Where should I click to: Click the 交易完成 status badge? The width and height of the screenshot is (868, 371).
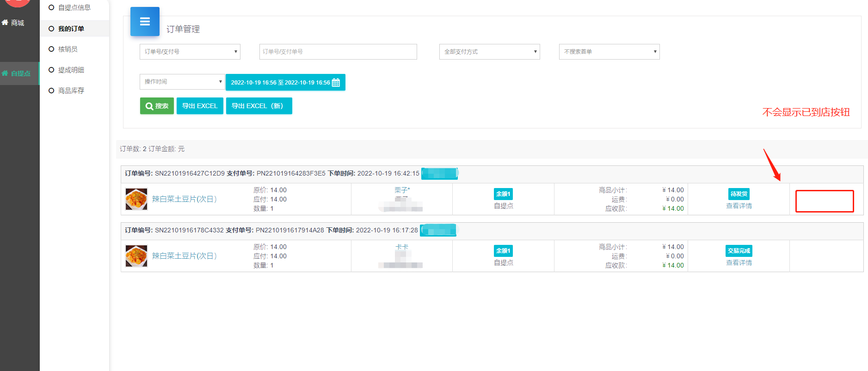point(739,251)
